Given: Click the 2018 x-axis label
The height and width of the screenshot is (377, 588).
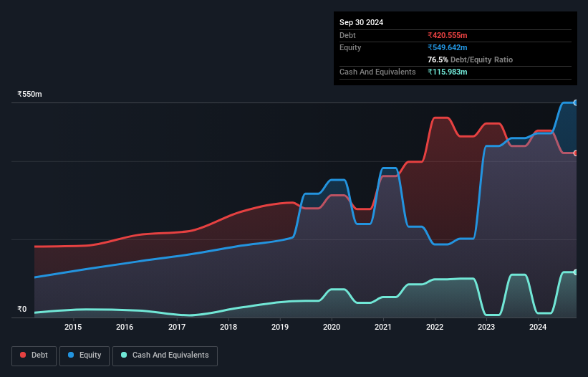Looking at the screenshot, I should tap(228, 327).
